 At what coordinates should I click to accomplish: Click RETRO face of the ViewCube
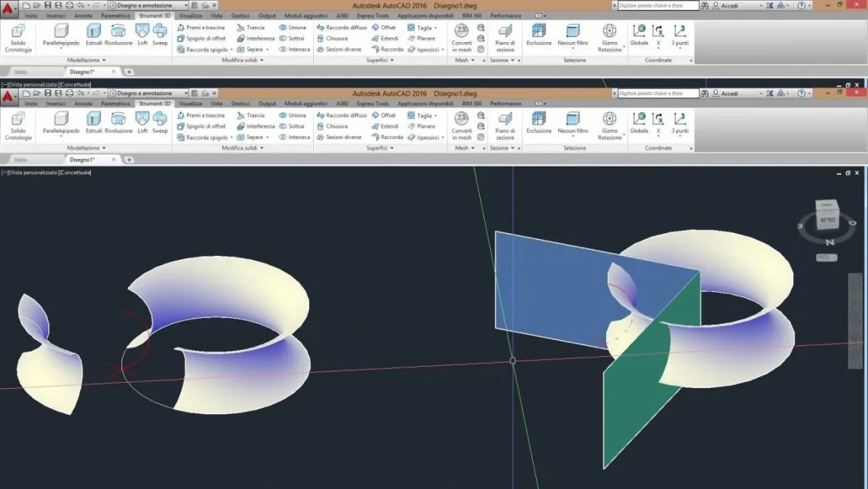(827, 220)
